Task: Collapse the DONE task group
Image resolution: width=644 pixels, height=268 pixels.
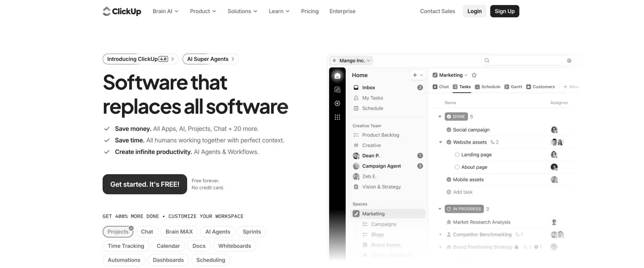Action: tap(440, 117)
